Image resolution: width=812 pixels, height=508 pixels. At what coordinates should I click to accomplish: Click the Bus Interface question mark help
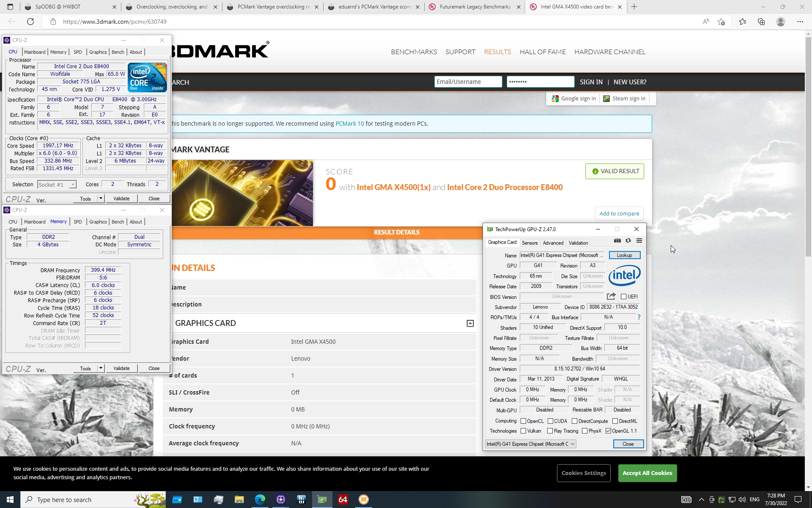639,317
